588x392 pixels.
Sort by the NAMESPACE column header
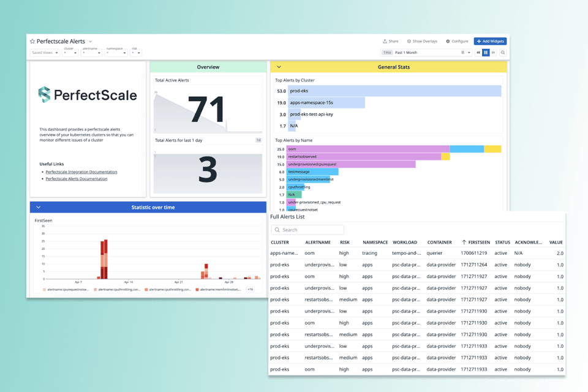click(375, 243)
